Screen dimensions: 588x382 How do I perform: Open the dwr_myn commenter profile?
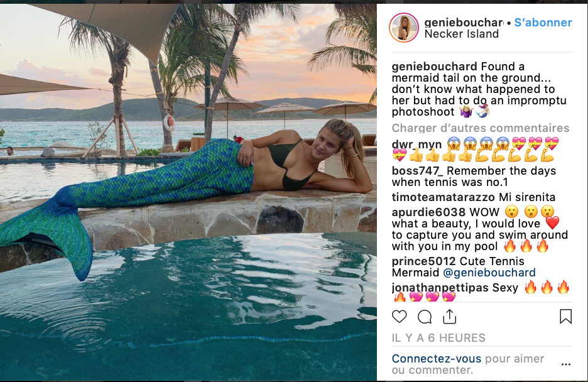[x=416, y=145]
